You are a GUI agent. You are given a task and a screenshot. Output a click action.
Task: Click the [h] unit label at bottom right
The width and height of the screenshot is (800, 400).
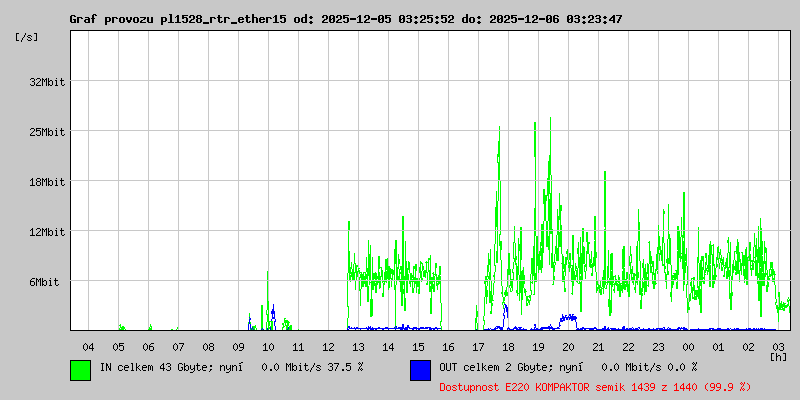point(778,356)
